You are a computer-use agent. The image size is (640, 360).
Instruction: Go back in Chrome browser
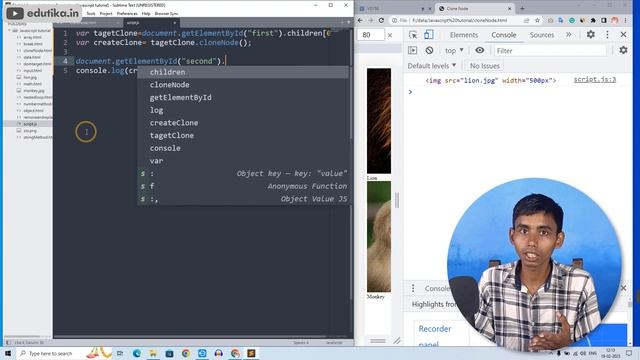(360, 20)
